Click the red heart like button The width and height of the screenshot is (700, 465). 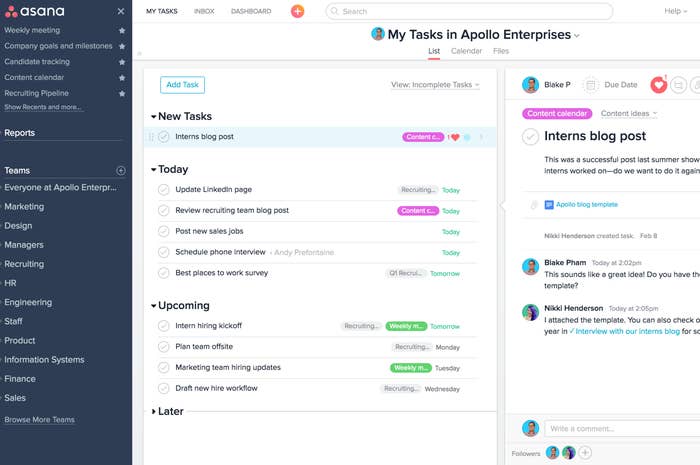658,85
